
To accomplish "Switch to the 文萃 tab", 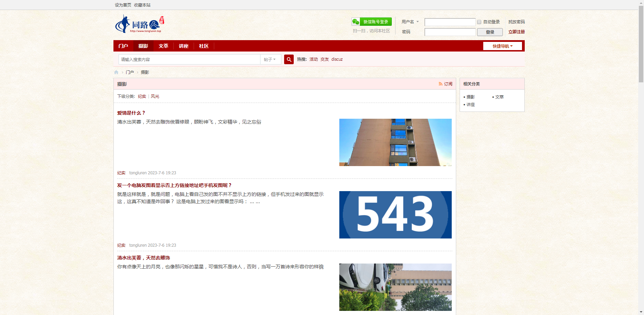I will point(163,46).
